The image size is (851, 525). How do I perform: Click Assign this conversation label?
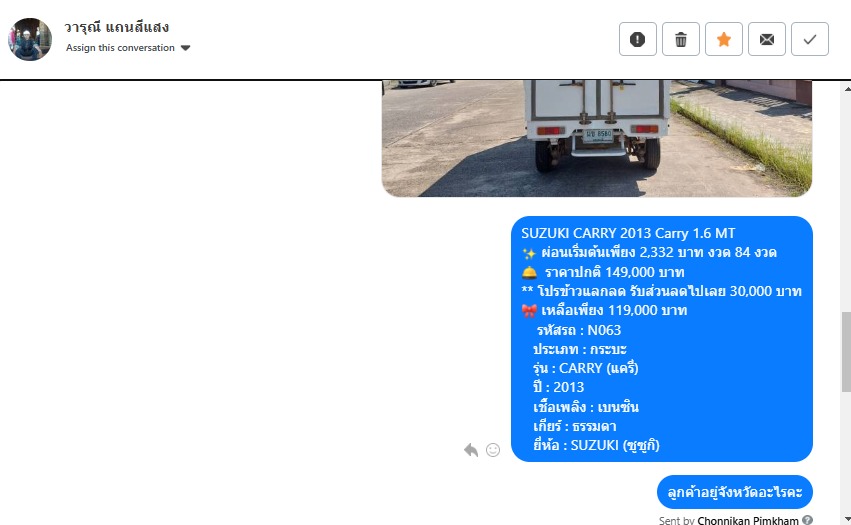click(120, 48)
